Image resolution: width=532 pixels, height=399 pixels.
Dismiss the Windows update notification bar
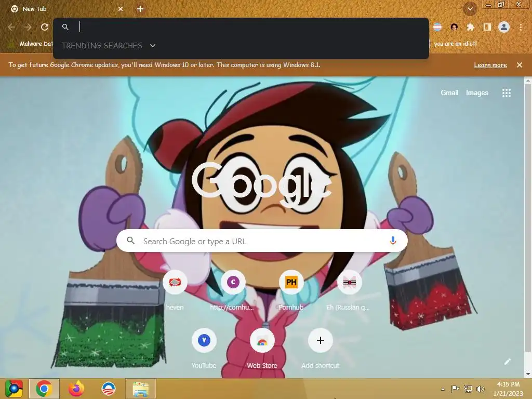[519, 65]
